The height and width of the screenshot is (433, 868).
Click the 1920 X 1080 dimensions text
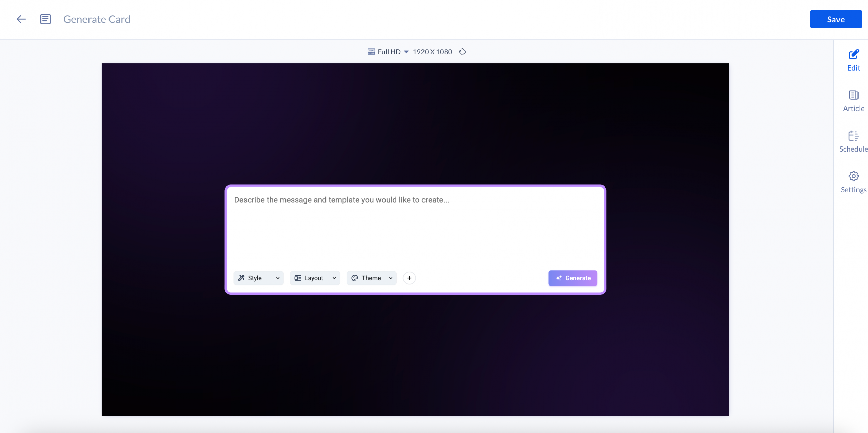(x=432, y=52)
